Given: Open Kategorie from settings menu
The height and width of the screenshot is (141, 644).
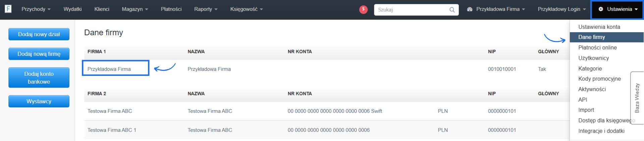Looking at the screenshot, I should (590, 68).
